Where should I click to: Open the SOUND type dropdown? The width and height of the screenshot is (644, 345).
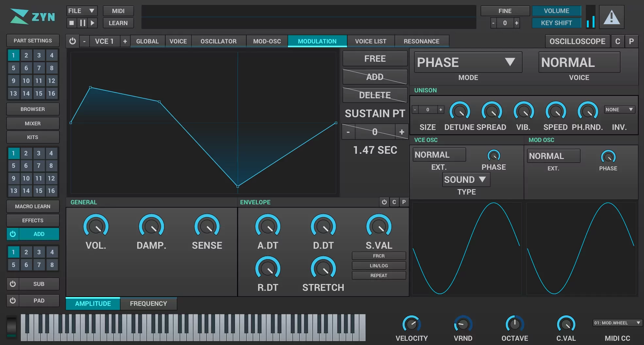(466, 180)
